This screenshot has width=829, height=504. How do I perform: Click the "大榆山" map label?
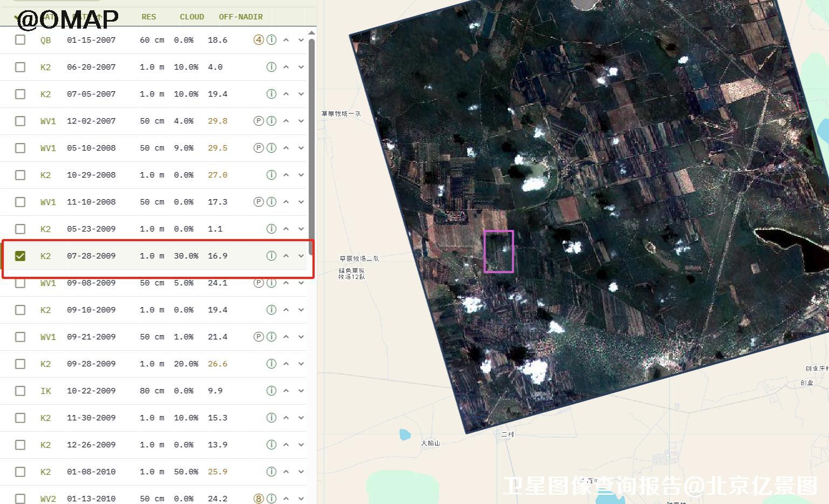[431, 443]
